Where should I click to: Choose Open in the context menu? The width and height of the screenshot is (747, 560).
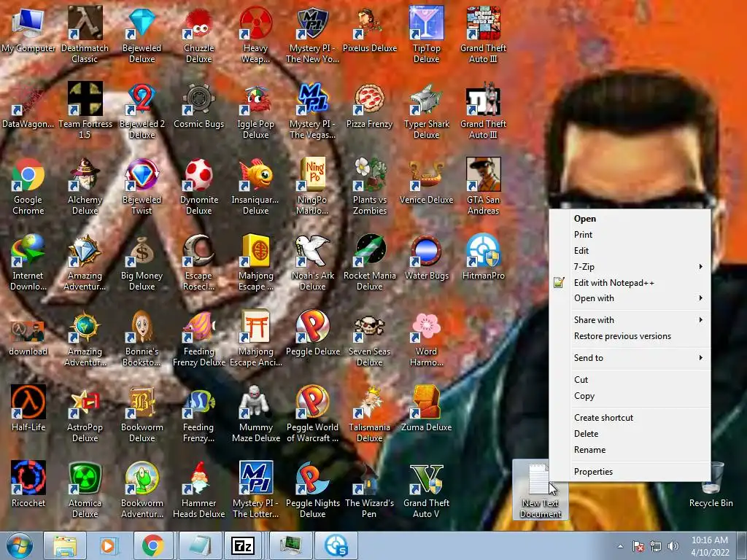(x=630, y=219)
